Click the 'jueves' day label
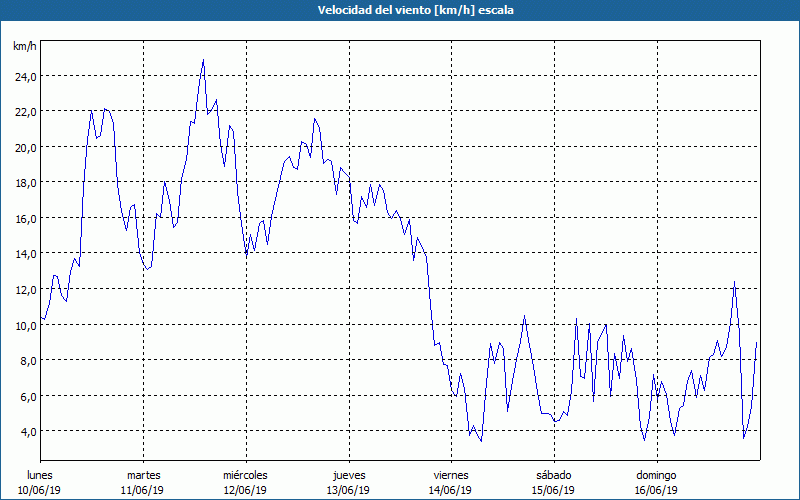The image size is (800, 500). (349, 475)
